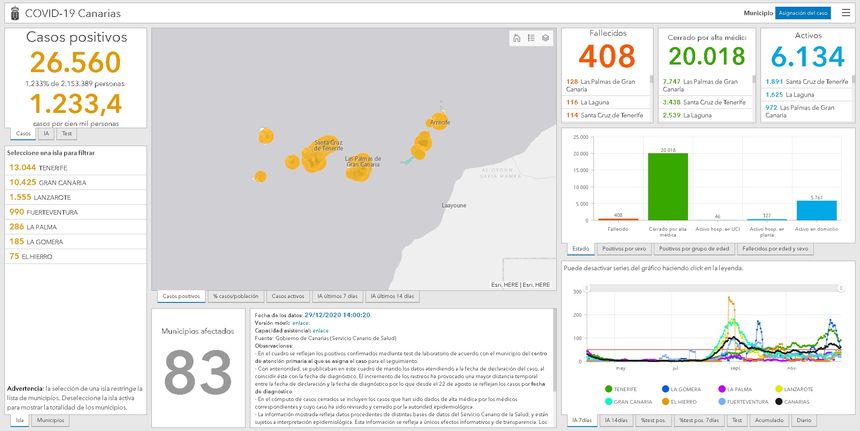This screenshot has height=431, width=860.
Task: Switch to '% casos/población' map tab
Action: tap(236, 297)
